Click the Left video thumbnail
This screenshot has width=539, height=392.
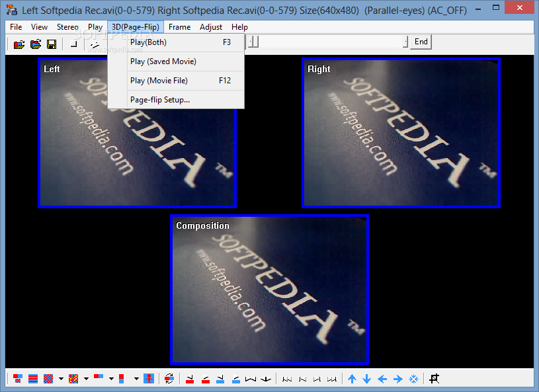coord(137,133)
